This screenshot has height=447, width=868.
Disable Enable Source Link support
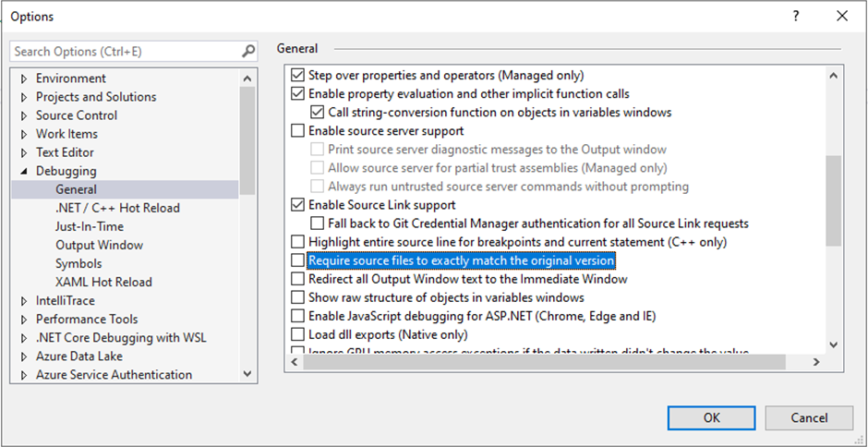tap(297, 205)
